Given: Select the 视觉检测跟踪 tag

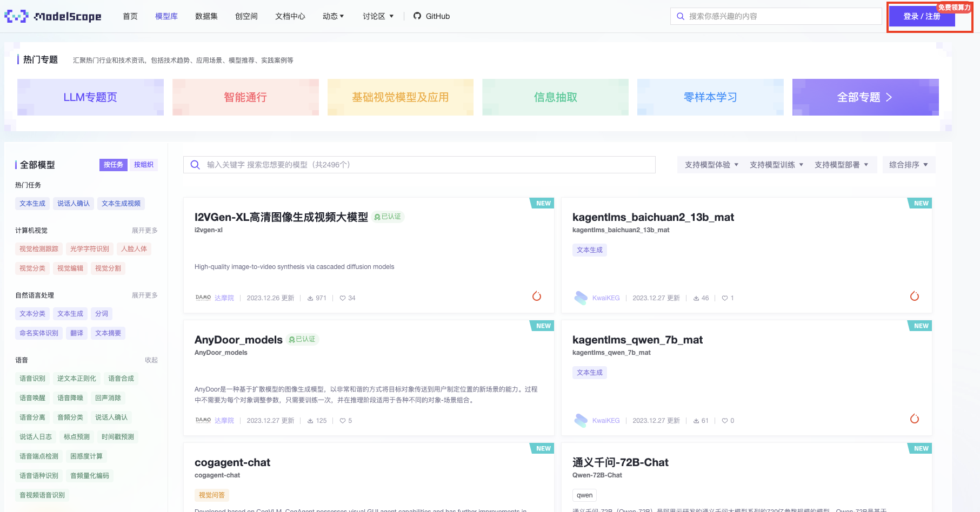Looking at the screenshot, I should click(x=39, y=249).
